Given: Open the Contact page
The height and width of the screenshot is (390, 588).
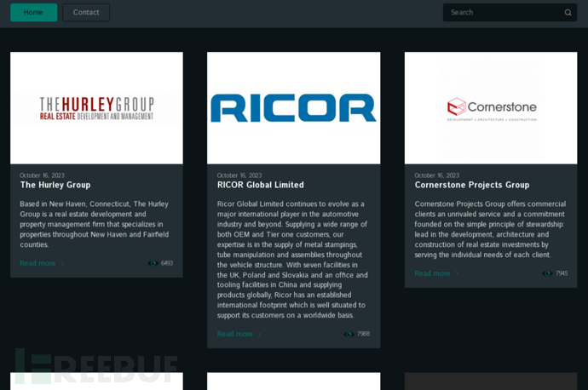Looking at the screenshot, I should (x=86, y=13).
